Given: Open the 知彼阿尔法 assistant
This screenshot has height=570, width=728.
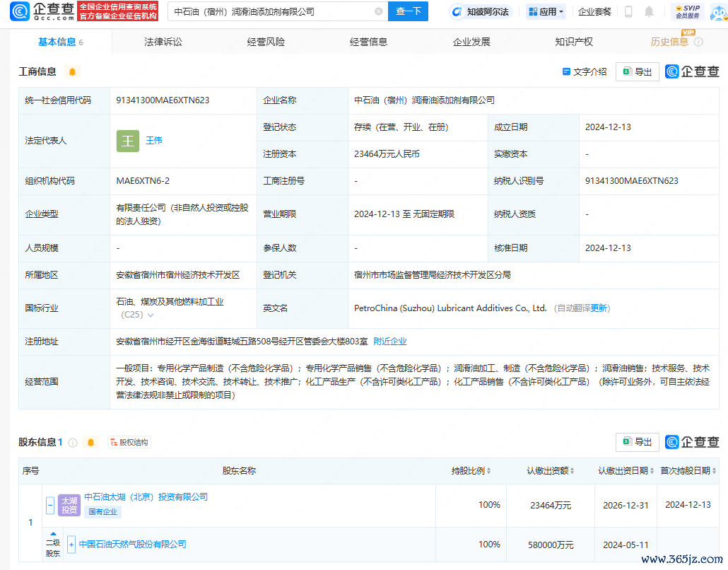Looking at the screenshot, I should (481, 11).
